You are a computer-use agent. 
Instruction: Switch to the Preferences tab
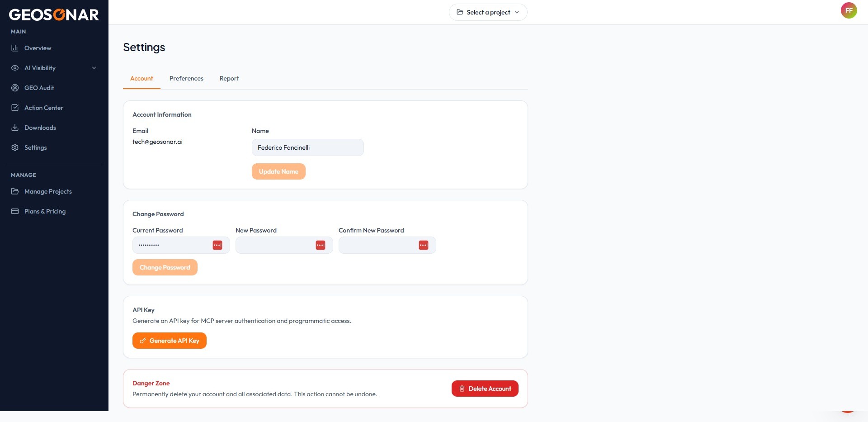pyautogui.click(x=186, y=78)
